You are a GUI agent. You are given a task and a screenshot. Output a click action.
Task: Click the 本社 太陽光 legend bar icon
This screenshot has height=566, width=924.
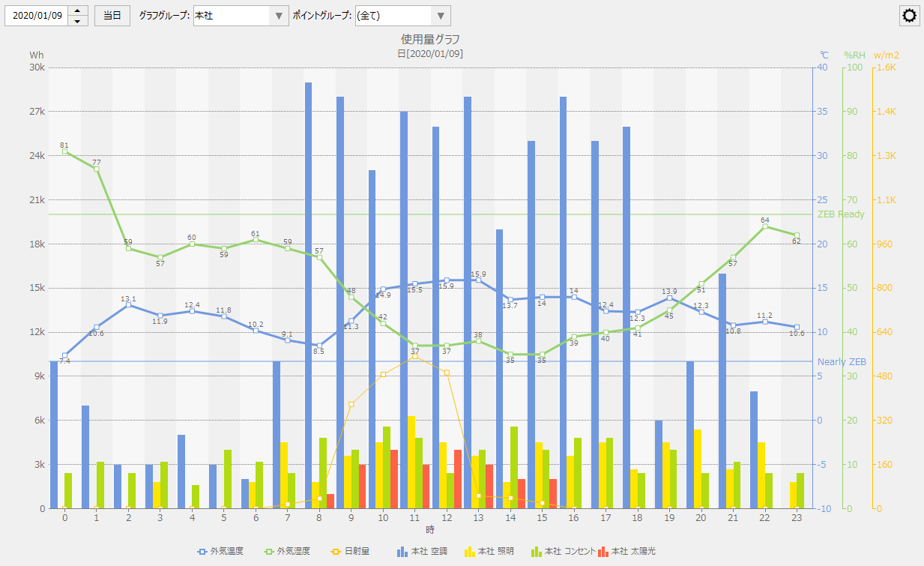point(603,551)
